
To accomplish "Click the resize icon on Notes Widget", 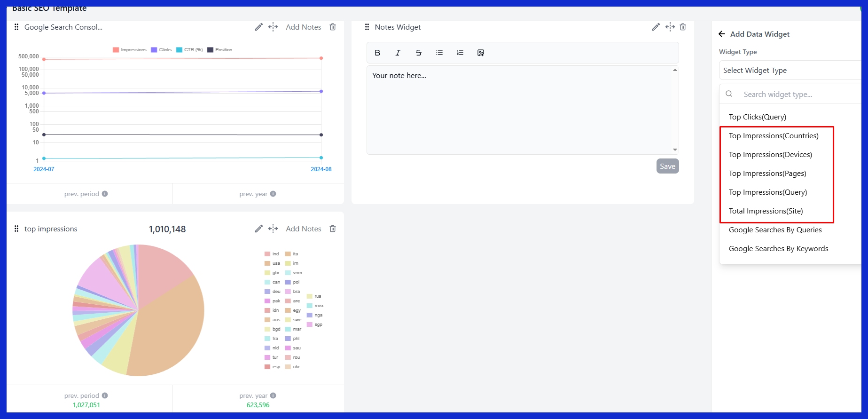I will tap(670, 27).
